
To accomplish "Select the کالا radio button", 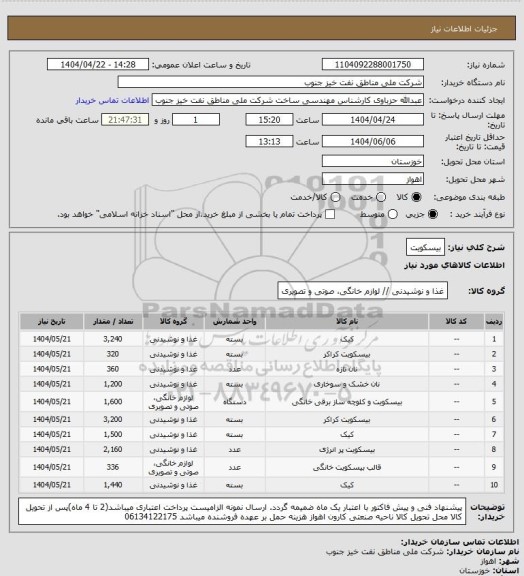I will click(416, 197).
